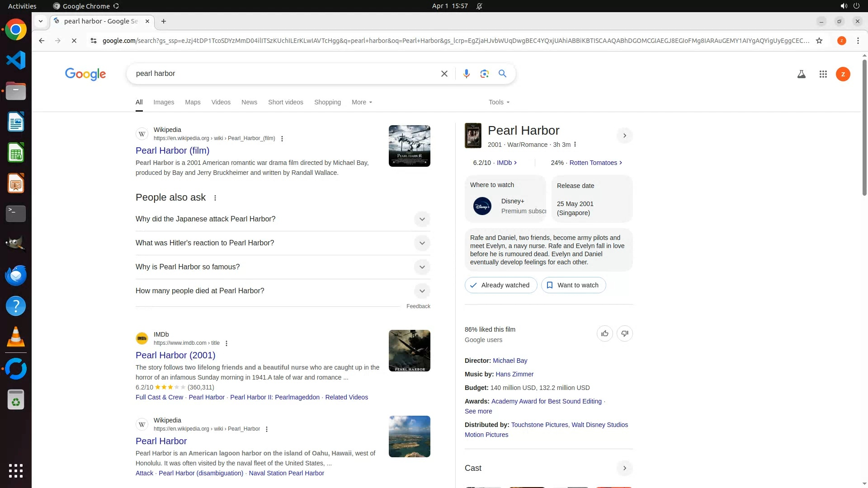The image size is (868, 488).
Task: Open Google apps grid icon
Action: pyautogui.click(x=823, y=74)
